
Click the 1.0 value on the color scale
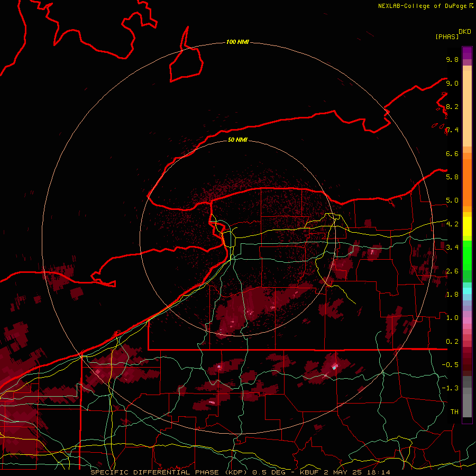[452, 318]
